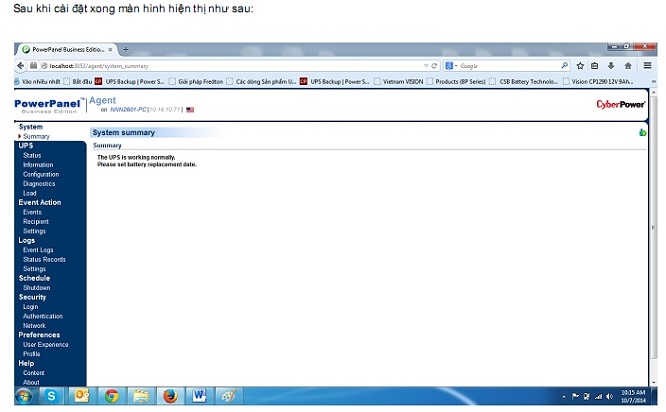Launch Chrome from the taskbar
This screenshot has height=412, width=666.
(111, 395)
